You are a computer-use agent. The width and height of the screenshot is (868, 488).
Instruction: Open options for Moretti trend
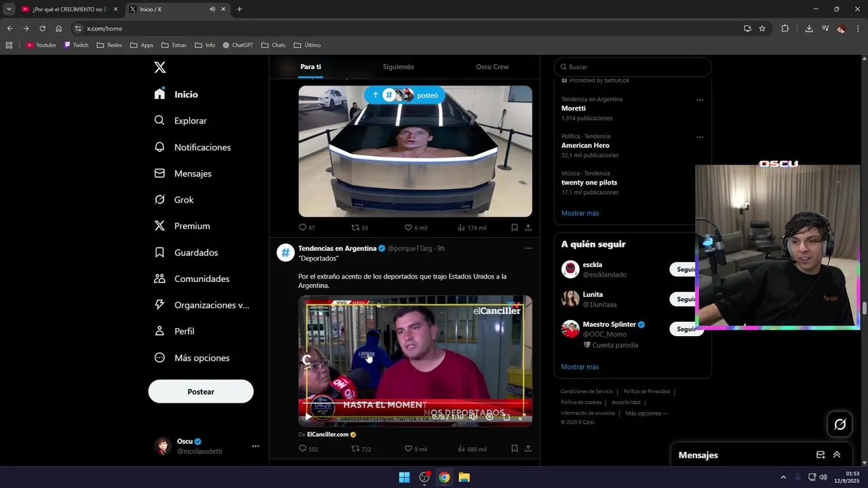pos(700,100)
